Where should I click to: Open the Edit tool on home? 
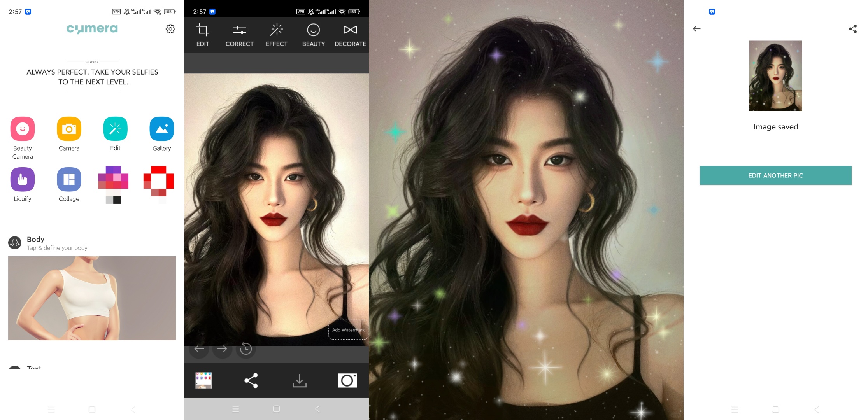click(x=115, y=134)
